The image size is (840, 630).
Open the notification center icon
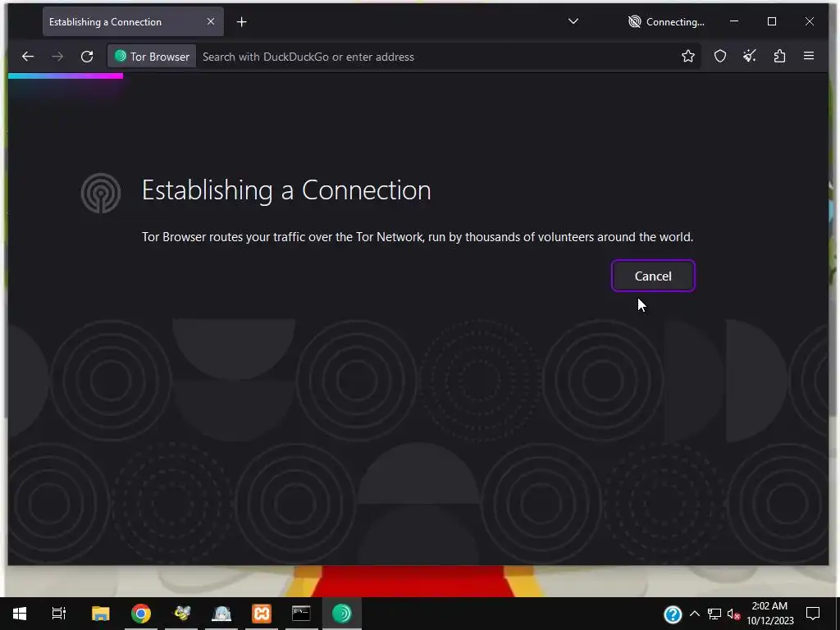[813, 614]
